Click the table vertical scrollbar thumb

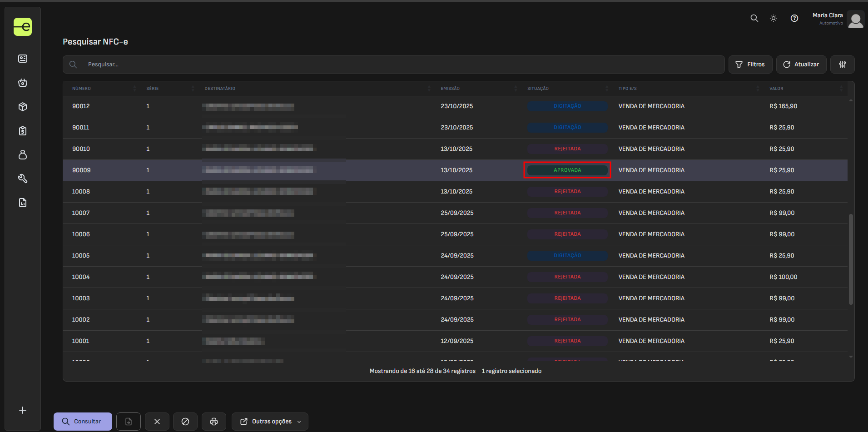click(851, 259)
